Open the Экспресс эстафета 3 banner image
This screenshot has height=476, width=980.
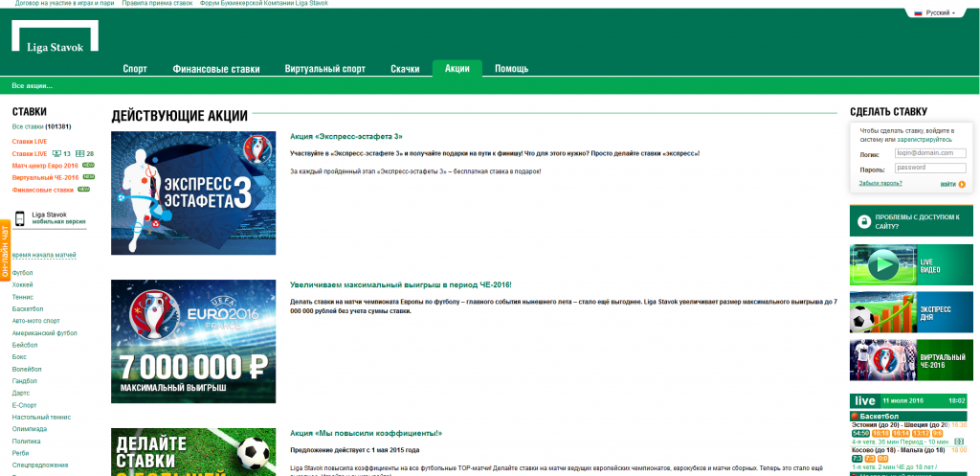click(x=193, y=193)
